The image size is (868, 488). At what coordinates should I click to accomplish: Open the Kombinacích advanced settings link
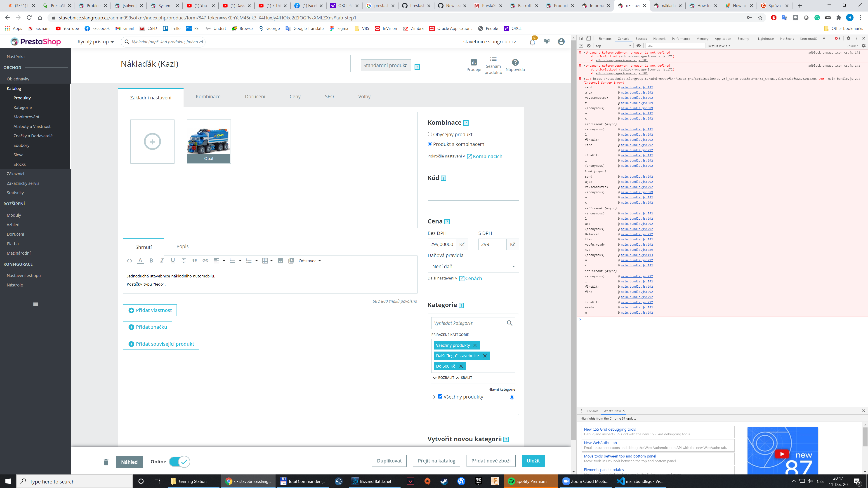click(484, 156)
